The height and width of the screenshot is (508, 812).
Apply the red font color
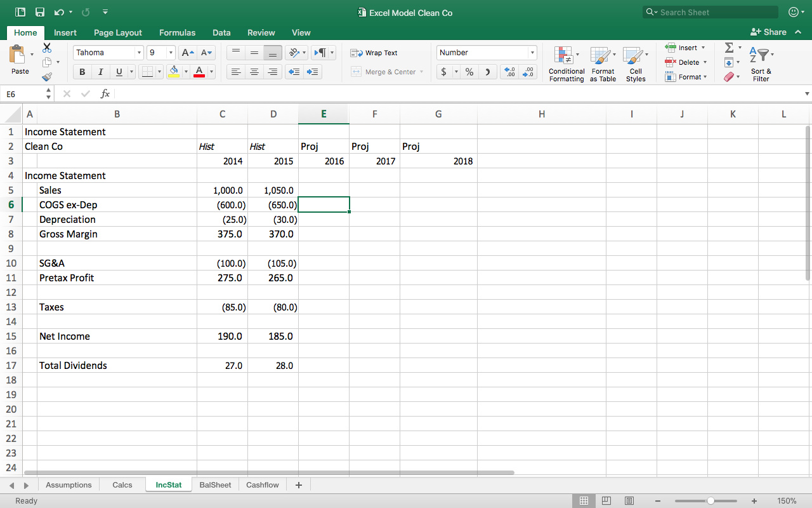pos(199,72)
